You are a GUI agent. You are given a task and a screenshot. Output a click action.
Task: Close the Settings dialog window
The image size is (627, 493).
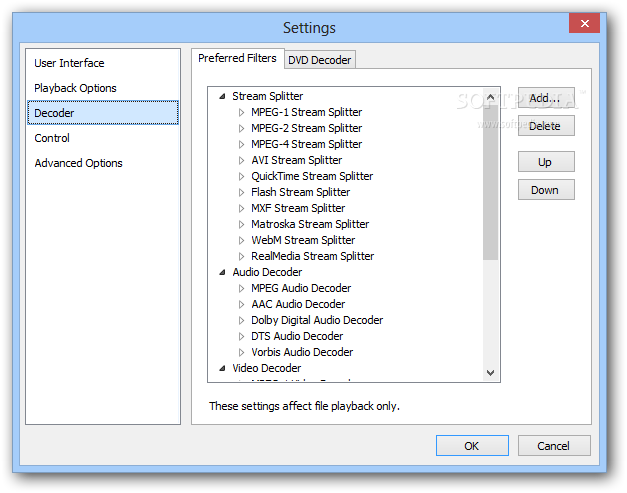pos(584,23)
